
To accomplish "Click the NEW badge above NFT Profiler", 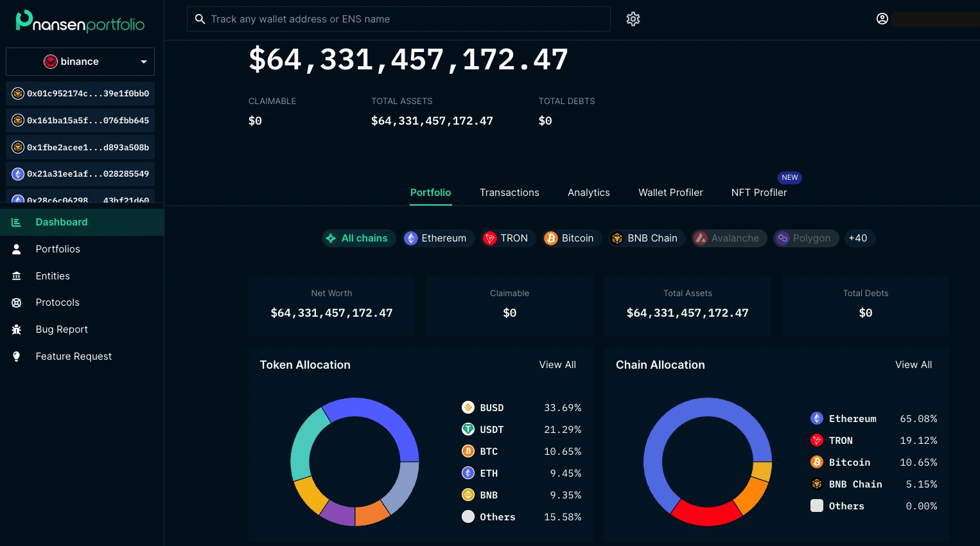I will click(x=790, y=178).
